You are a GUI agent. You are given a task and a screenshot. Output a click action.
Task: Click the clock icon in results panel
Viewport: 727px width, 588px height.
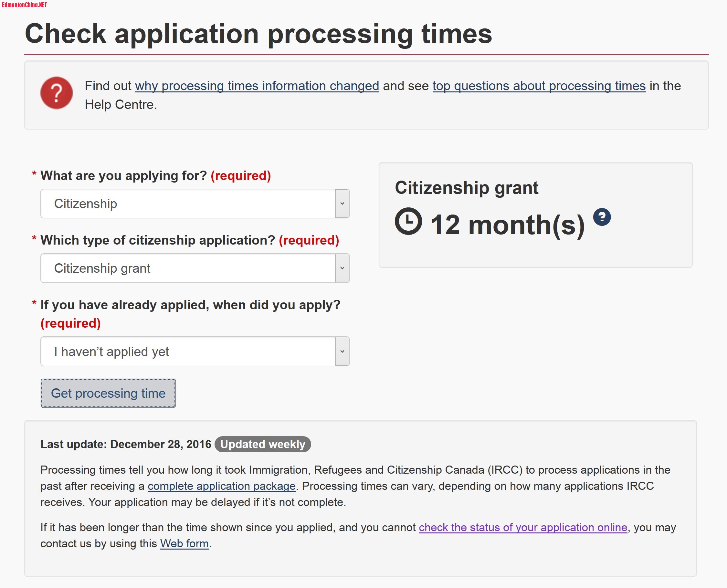point(408,221)
